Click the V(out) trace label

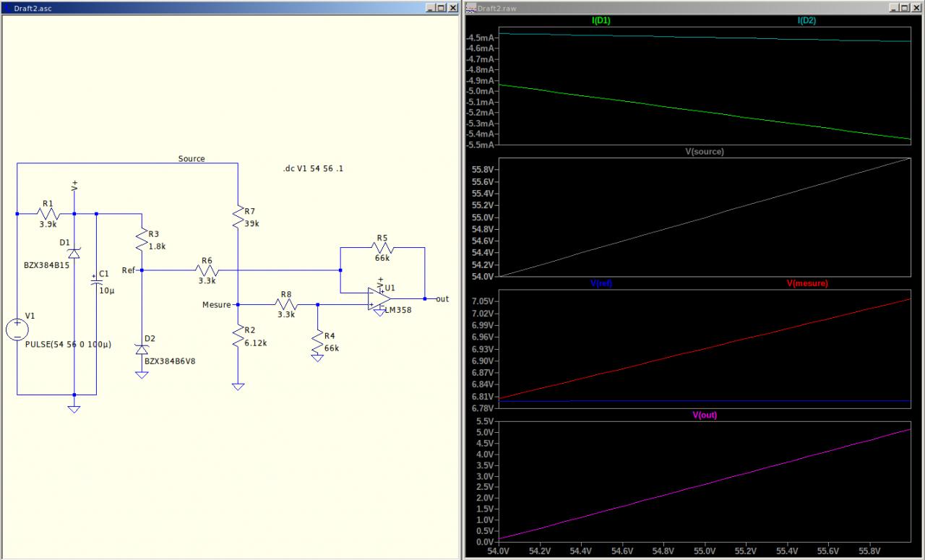coord(705,415)
